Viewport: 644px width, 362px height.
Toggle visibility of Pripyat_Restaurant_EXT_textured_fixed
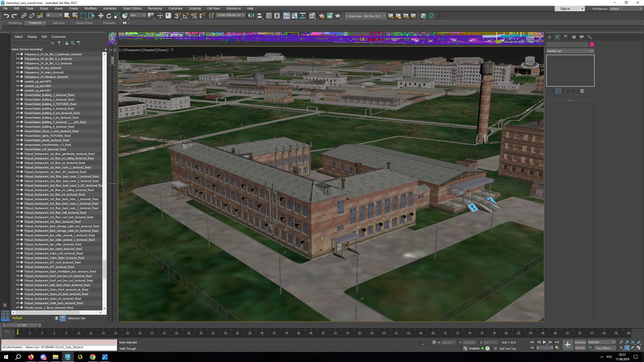(x=18, y=267)
